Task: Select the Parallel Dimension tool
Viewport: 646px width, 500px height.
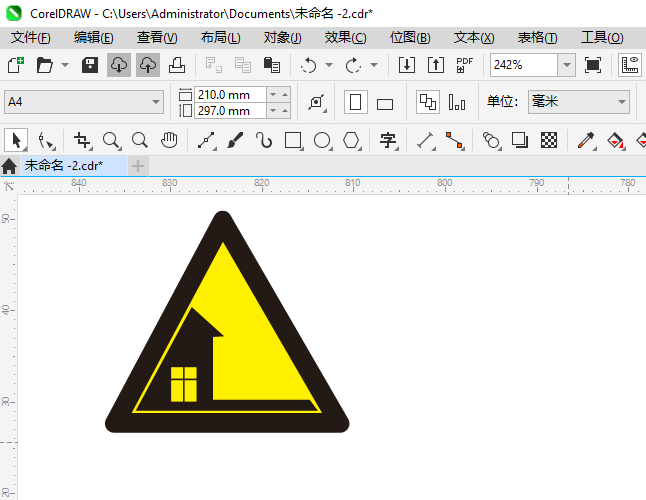Action: pyautogui.click(x=426, y=140)
